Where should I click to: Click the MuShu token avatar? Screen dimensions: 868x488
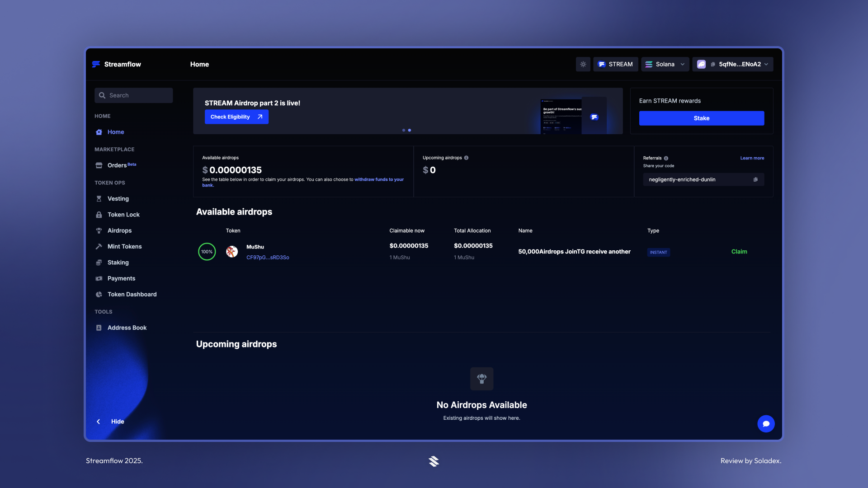click(x=232, y=252)
